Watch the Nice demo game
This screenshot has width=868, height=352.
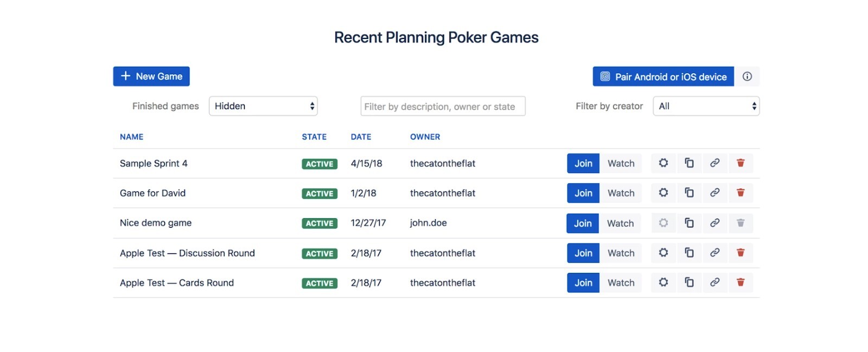click(620, 223)
